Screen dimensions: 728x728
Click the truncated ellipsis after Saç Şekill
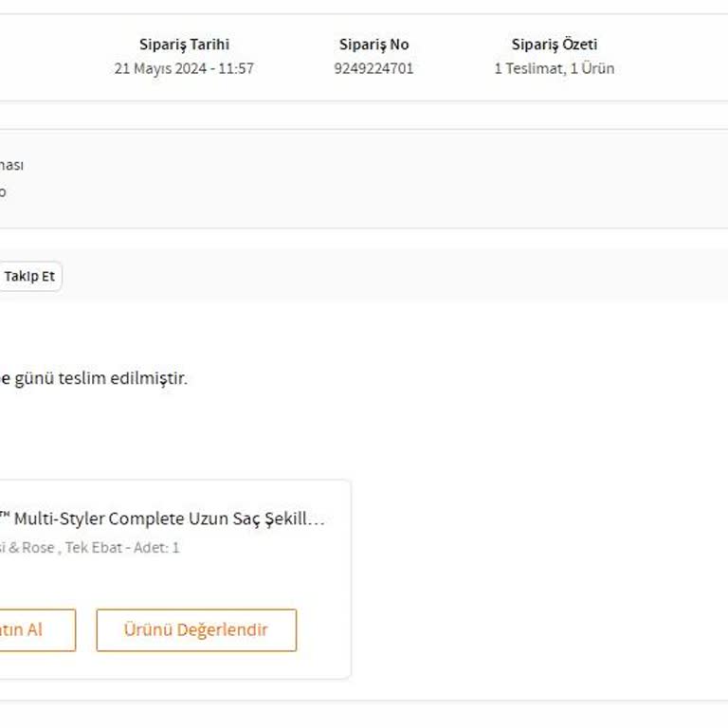coord(318,519)
